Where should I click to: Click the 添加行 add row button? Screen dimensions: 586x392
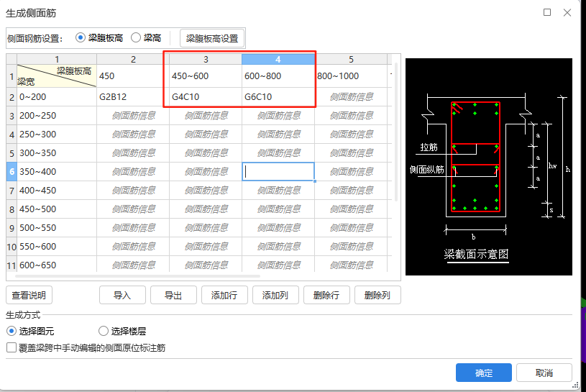pos(224,295)
